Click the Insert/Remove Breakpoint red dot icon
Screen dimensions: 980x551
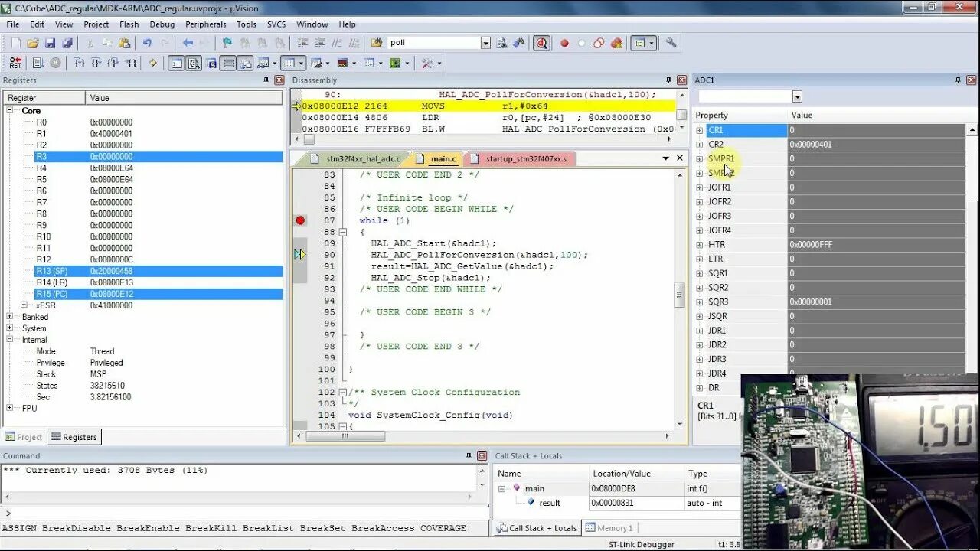pos(564,43)
